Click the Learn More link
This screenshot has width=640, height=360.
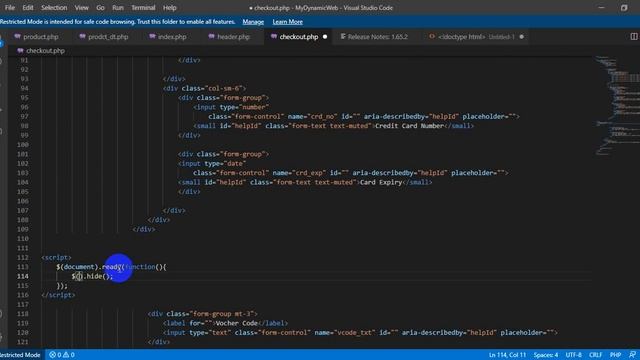click(x=287, y=22)
